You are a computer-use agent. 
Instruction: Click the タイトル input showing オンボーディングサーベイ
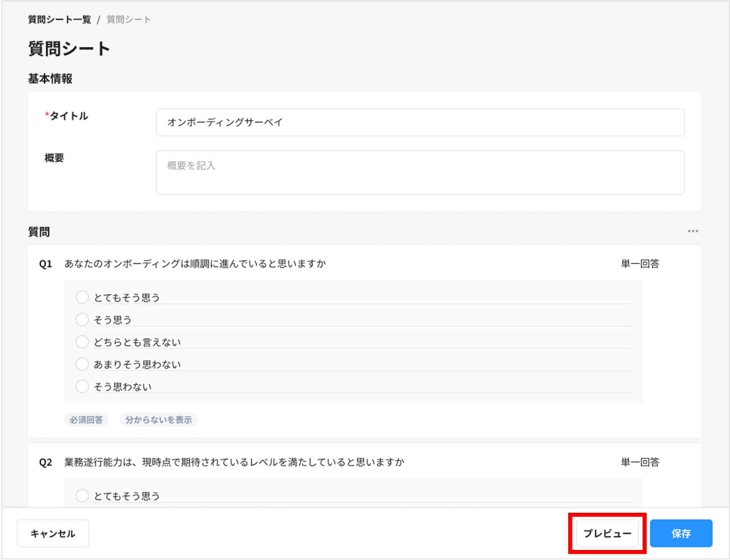tap(420, 123)
